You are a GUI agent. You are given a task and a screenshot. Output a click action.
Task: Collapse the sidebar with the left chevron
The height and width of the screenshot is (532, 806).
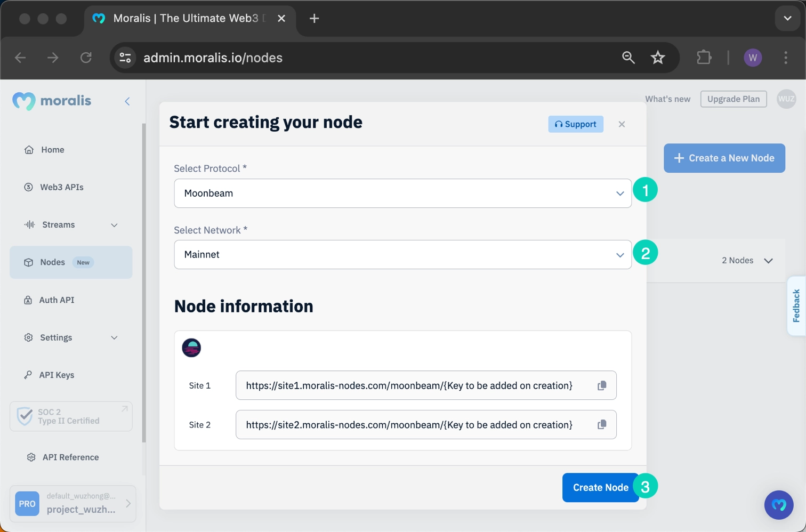coord(127,101)
